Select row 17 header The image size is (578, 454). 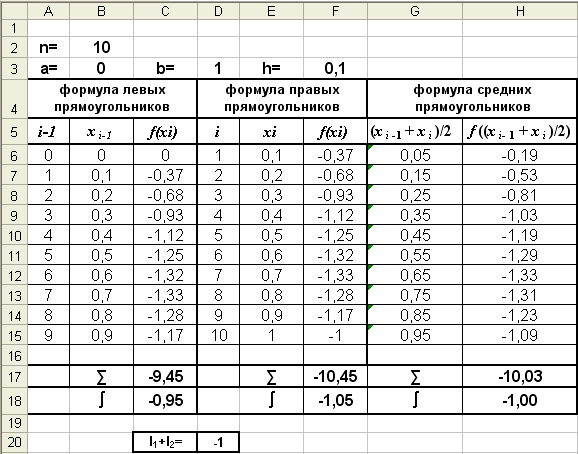click(x=14, y=376)
